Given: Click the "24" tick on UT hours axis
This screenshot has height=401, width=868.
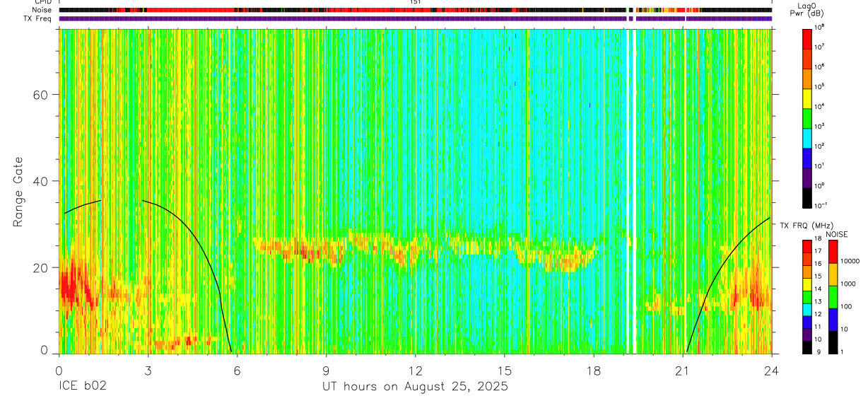Looking at the screenshot, I should [772, 370].
